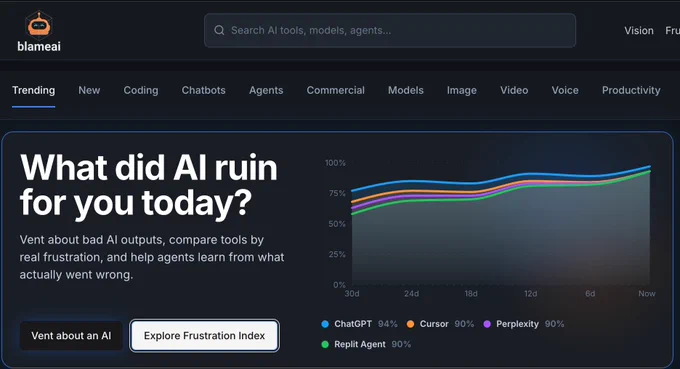This screenshot has width=680, height=369.
Task: Click the ChatGPT legend label
Action: pyautogui.click(x=353, y=324)
